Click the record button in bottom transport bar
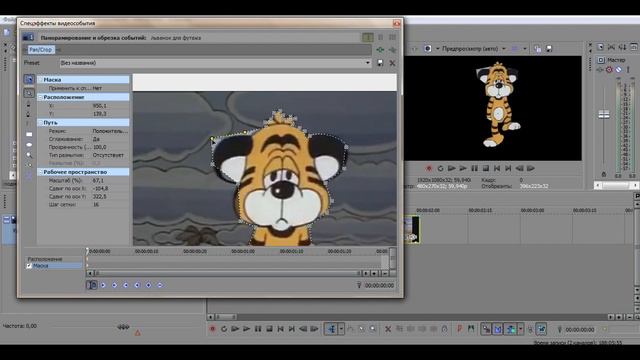 [212, 329]
